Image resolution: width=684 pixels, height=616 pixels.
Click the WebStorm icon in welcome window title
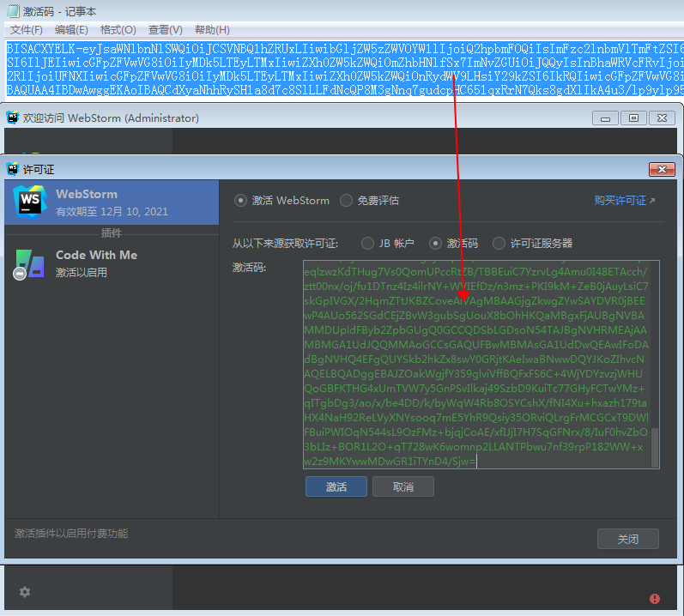[12, 118]
